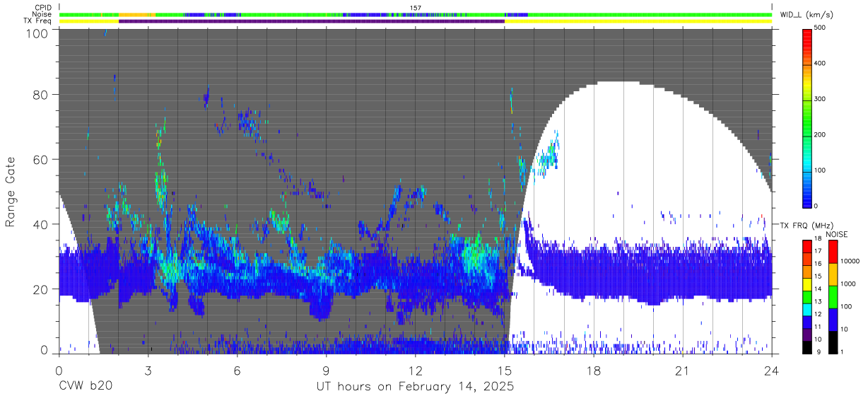Click the 'Range Gate' y-axis title
This screenshot has width=868, height=401.
(x=11, y=192)
